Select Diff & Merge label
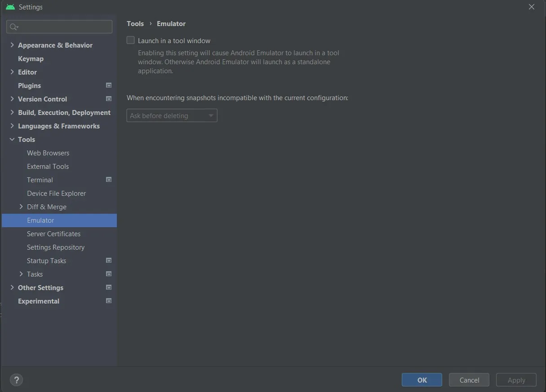The height and width of the screenshot is (392, 546). (47, 207)
